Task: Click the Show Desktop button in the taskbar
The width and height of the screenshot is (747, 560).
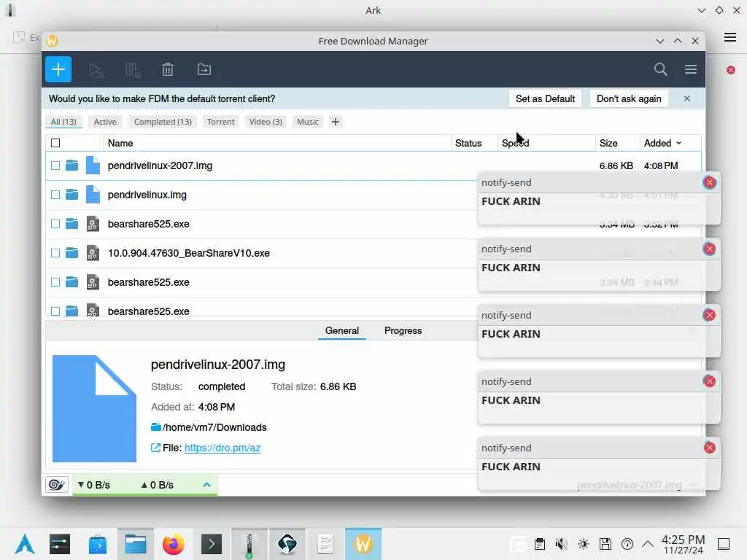Action: pyautogui.click(x=724, y=544)
